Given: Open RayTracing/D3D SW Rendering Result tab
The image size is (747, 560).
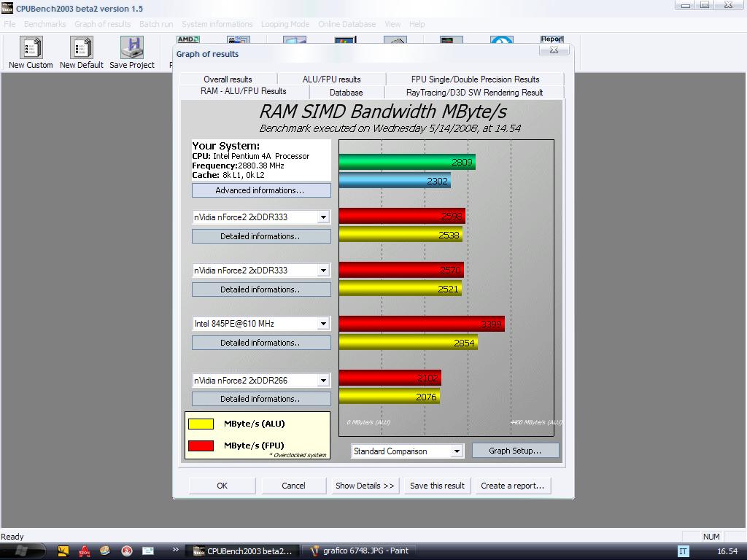Looking at the screenshot, I should pyautogui.click(x=474, y=93).
